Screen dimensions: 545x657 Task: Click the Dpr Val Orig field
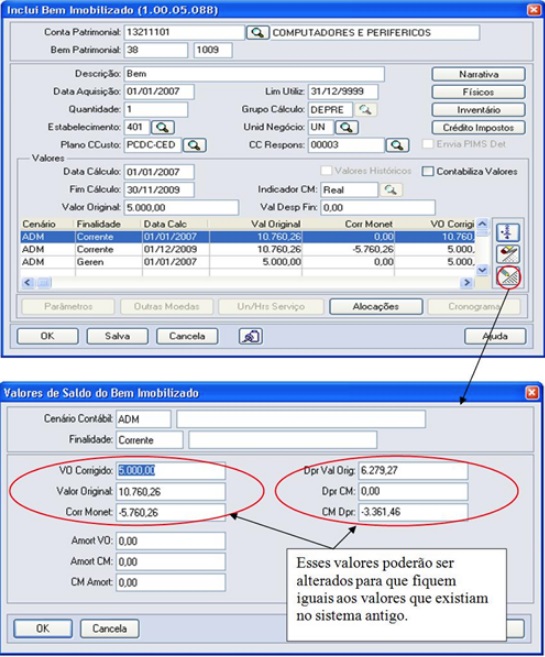click(x=413, y=471)
